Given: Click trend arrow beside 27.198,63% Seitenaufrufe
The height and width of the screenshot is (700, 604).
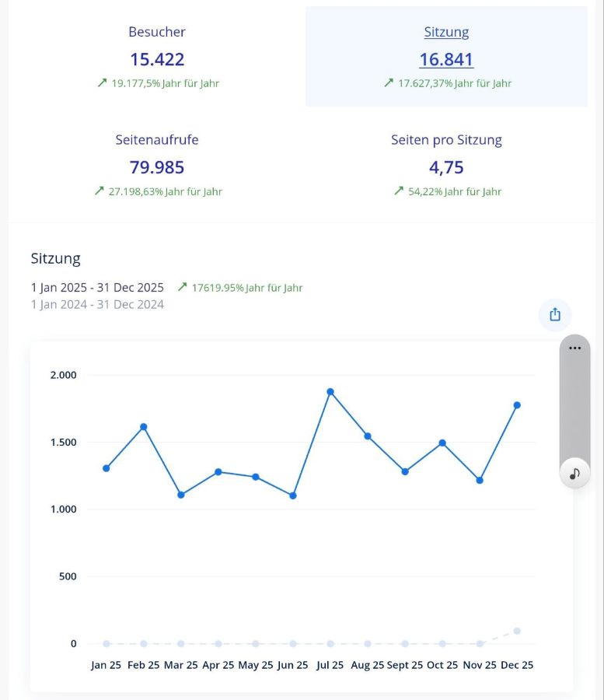Looking at the screenshot, I should 99,191.
